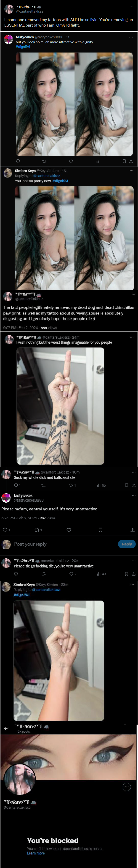Open circled three-dot menu on blocked profile
The image size is (138, 868).
tap(127, 787)
